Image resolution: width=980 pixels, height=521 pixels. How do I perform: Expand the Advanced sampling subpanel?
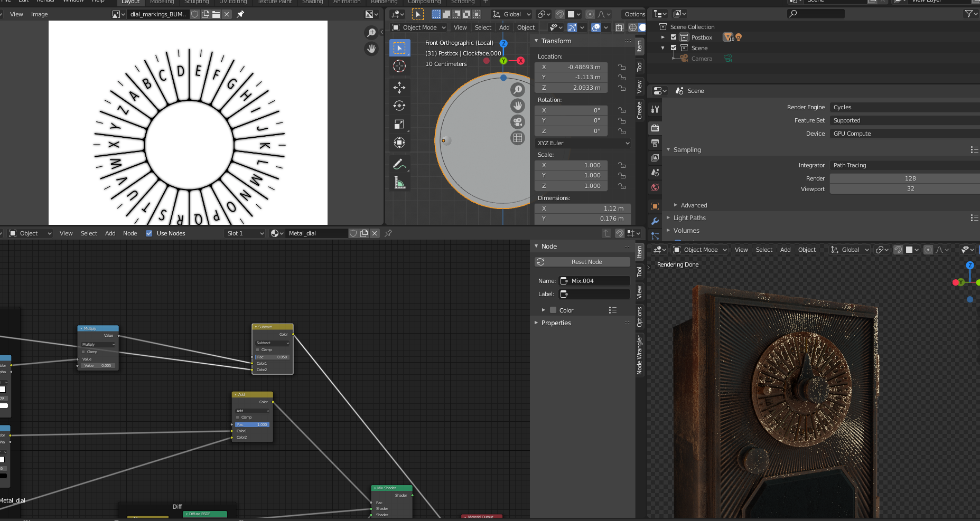tap(693, 205)
